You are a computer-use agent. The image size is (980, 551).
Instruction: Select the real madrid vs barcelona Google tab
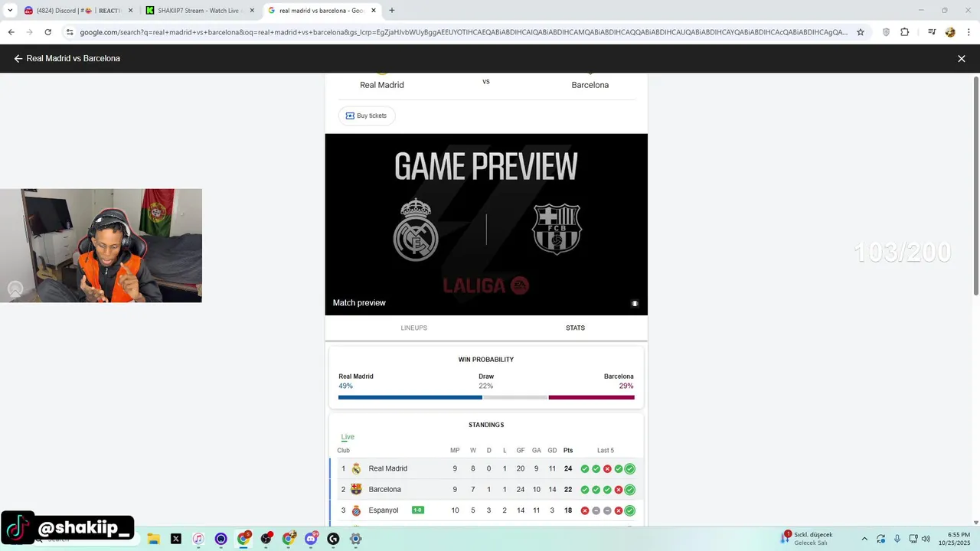tap(322, 11)
